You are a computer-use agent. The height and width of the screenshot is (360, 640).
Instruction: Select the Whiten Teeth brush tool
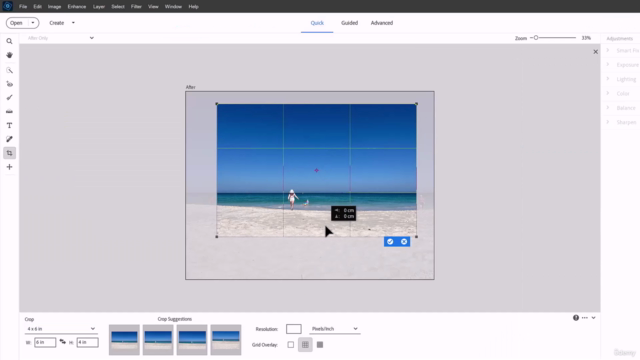[x=9, y=98]
